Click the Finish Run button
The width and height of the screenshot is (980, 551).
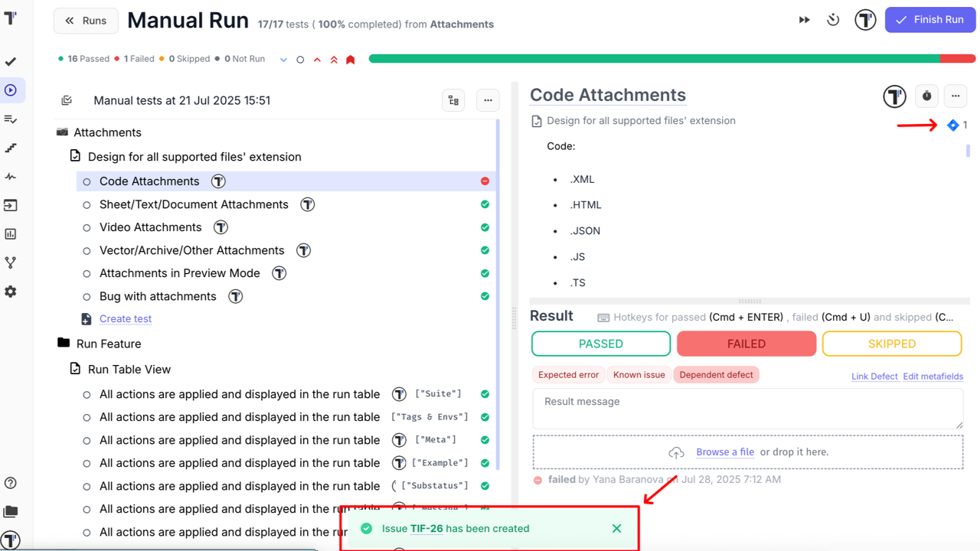pyautogui.click(x=929, y=19)
